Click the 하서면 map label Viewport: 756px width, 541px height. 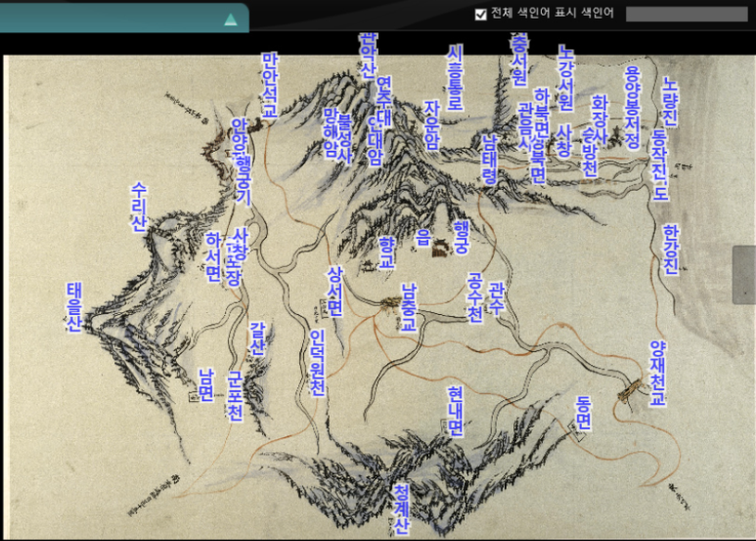point(213,257)
